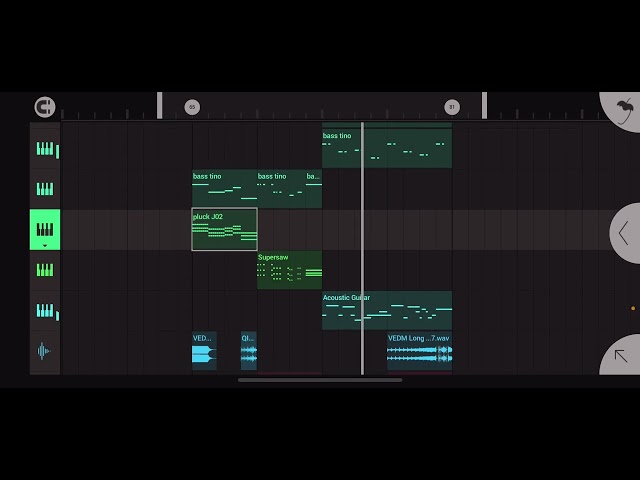This screenshot has width=640, height=480.
Task: Select the middle bass tino clip on second track
Action: point(281,189)
